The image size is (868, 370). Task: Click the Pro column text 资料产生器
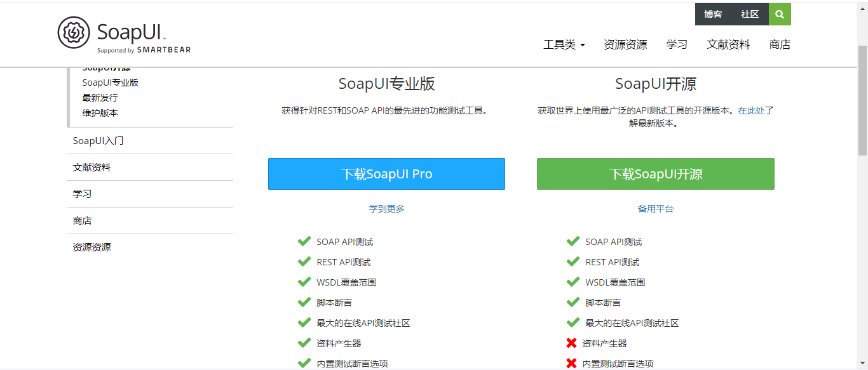coord(339,343)
